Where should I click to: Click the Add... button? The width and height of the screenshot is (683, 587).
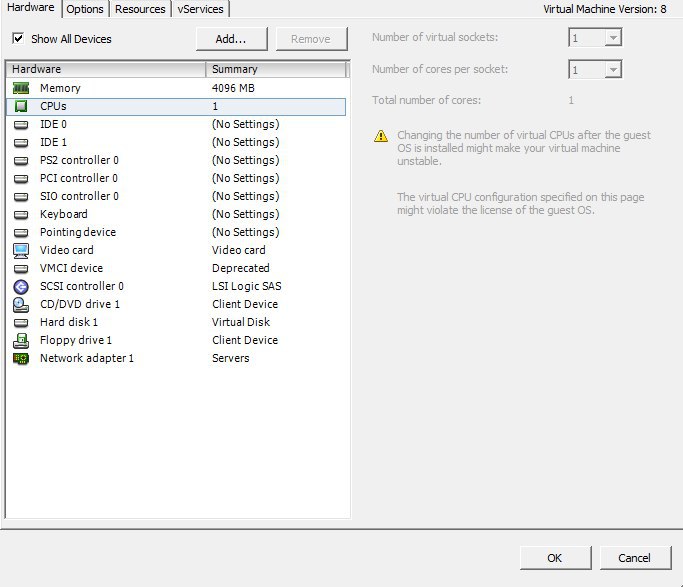click(x=231, y=39)
